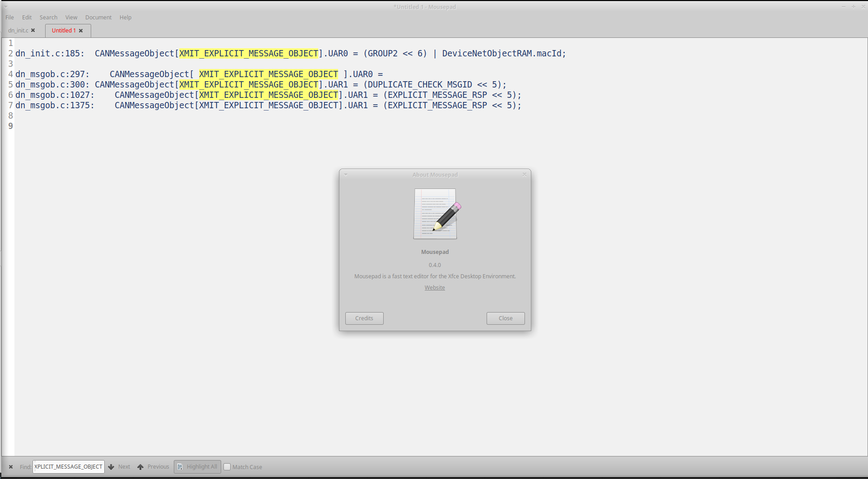Close the dn_init.c tab with its X icon
The image size is (868, 479).
33,31
